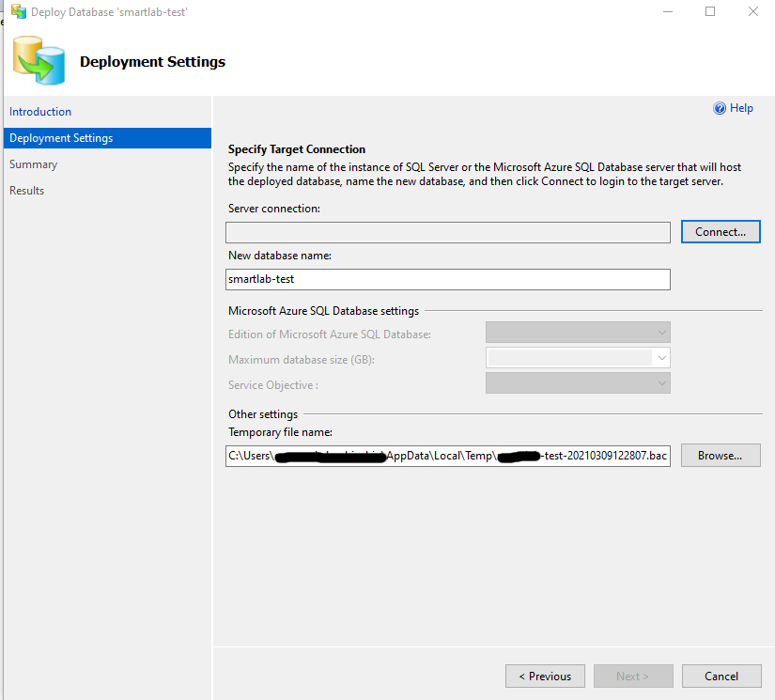
Task: Click the Temporary file name field
Action: coord(448,456)
